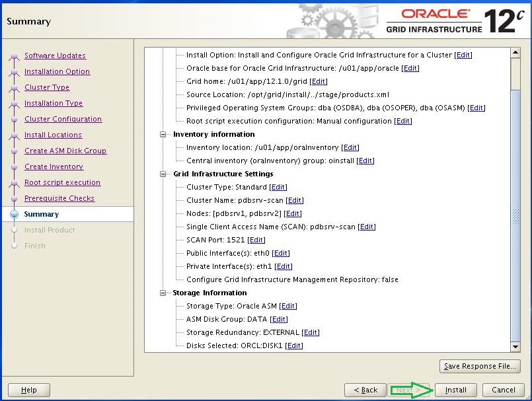Click the Prerequisite Checks step marker icon
The image size is (532, 401).
click(15, 198)
